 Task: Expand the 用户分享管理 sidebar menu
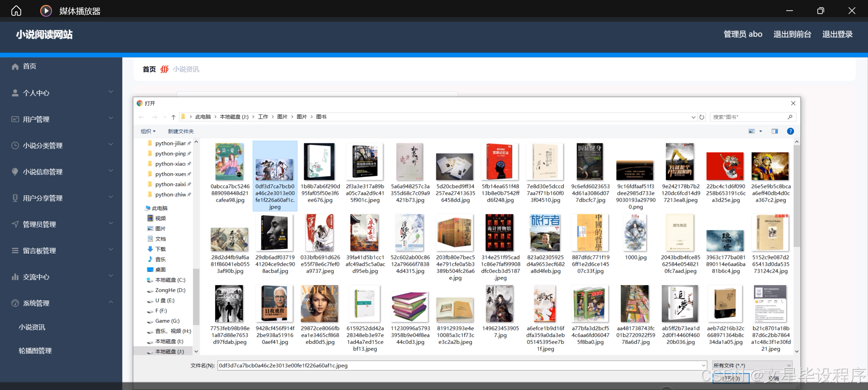61,197
